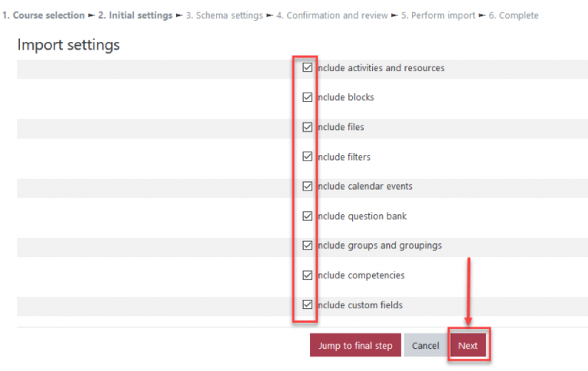Disable the Include filters checkbox
Viewport: 588px width, 371px height.
coord(307,156)
